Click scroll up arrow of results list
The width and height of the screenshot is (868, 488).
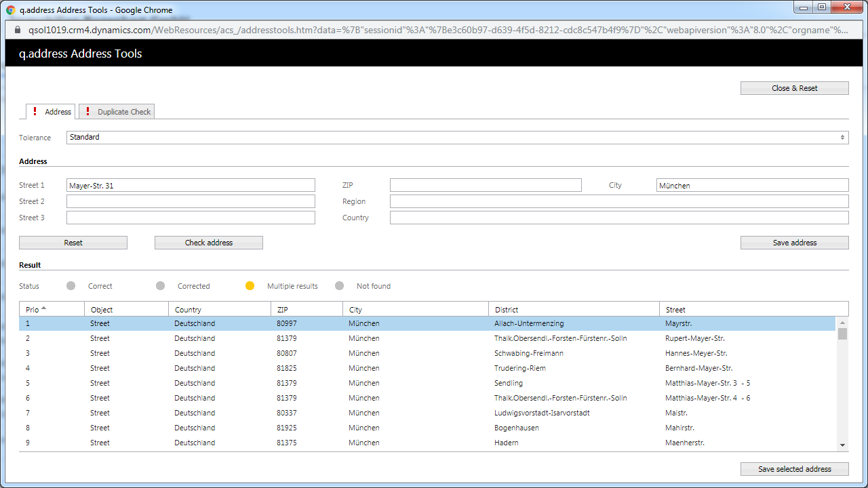click(x=842, y=323)
